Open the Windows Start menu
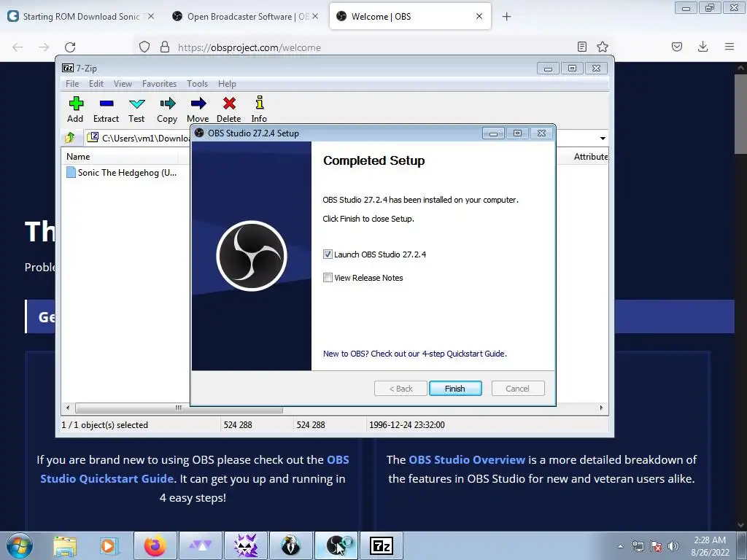747x560 pixels. 20,545
